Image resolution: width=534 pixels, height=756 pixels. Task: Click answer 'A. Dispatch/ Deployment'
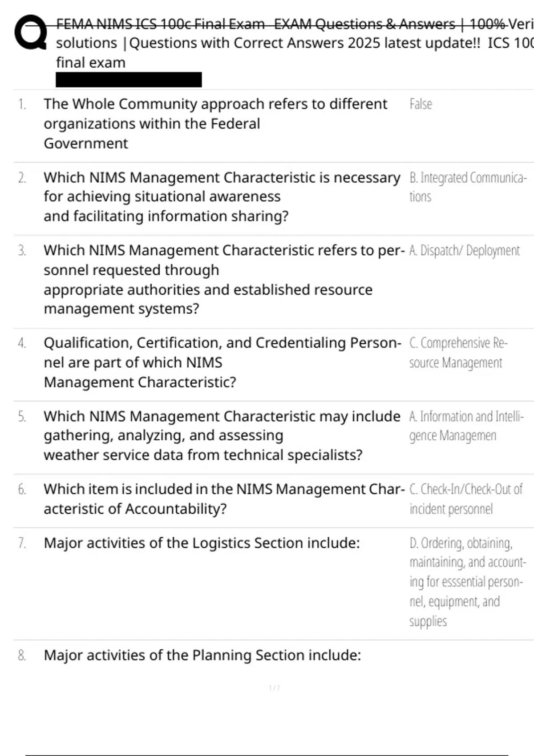(x=464, y=250)
